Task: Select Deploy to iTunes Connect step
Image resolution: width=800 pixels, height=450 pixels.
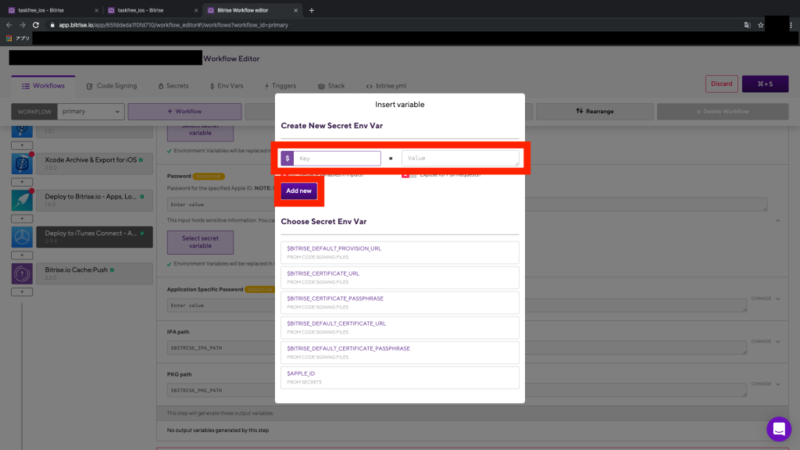Action: coord(94,237)
